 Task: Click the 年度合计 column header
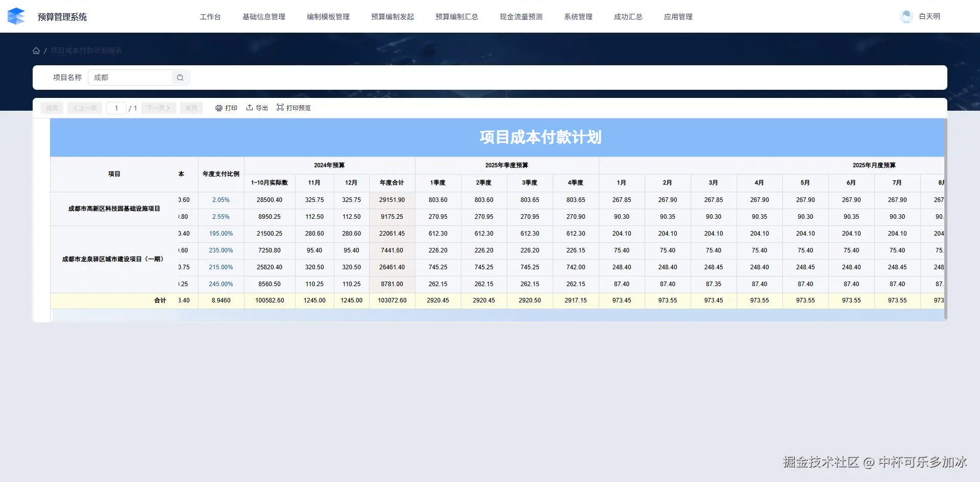click(x=392, y=183)
